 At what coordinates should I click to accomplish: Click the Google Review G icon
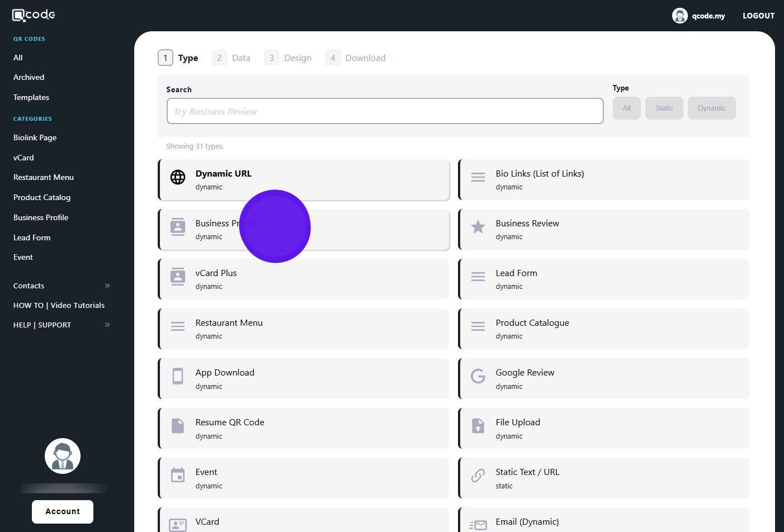point(478,376)
